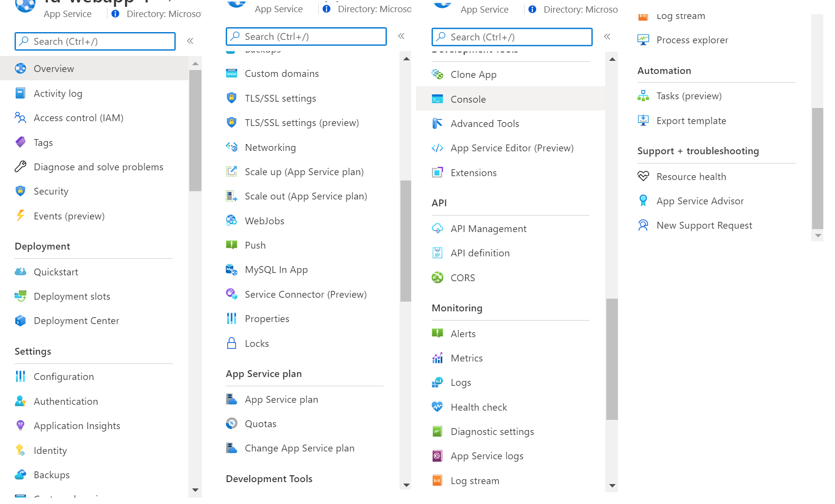Focus the search box above Clone App
Screen dimensions: 835x504
click(x=512, y=37)
